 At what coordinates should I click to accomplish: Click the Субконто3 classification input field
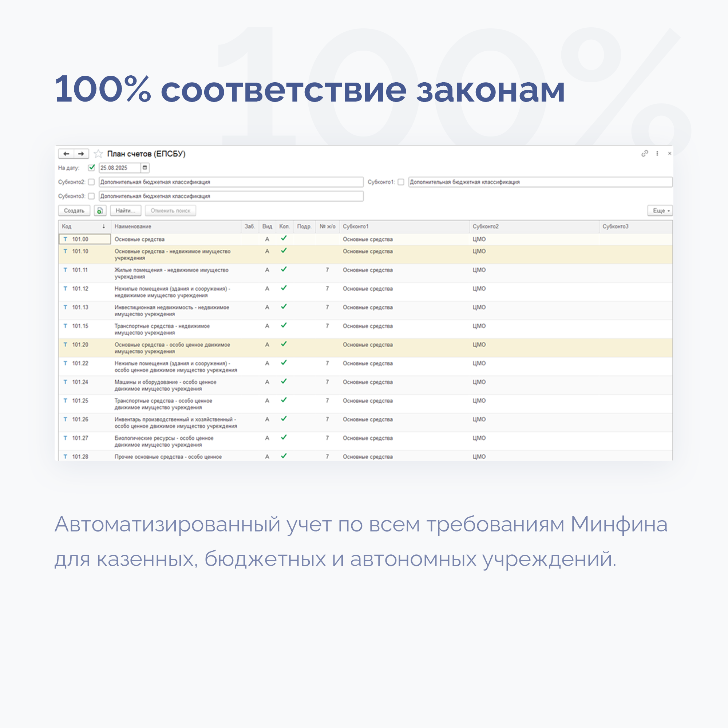point(231,196)
